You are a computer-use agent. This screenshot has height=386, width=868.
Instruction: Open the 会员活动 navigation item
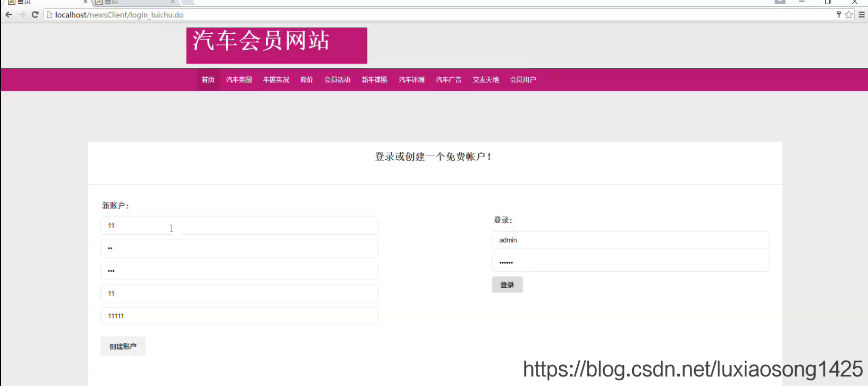(x=337, y=80)
